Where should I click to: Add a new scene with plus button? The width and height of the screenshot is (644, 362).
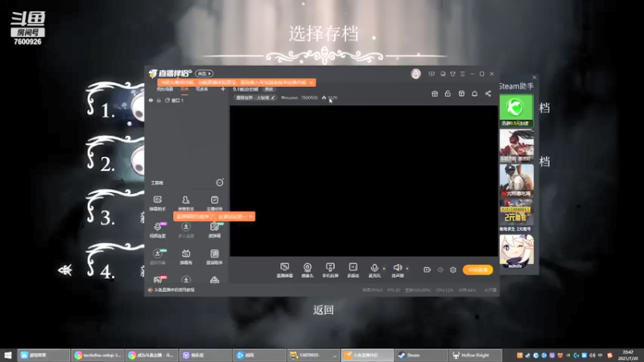pos(223,89)
